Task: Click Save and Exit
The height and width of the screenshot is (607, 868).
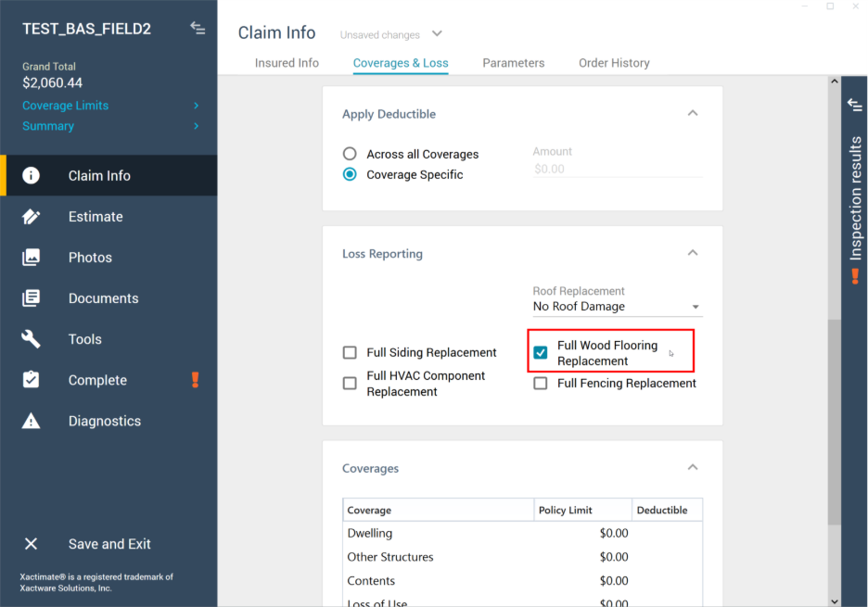Action: [x=109, y=544]
